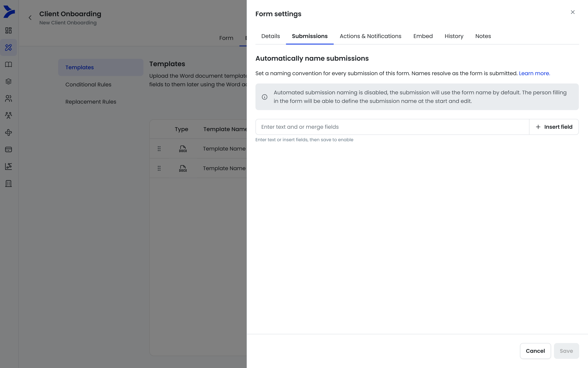Click the Insert field button
588x368 pixels.
[x=554, y=127]
